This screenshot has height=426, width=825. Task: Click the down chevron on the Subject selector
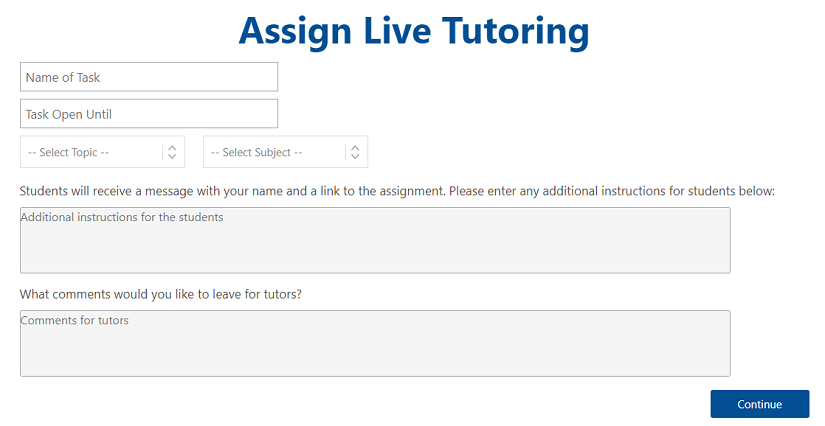355,157
